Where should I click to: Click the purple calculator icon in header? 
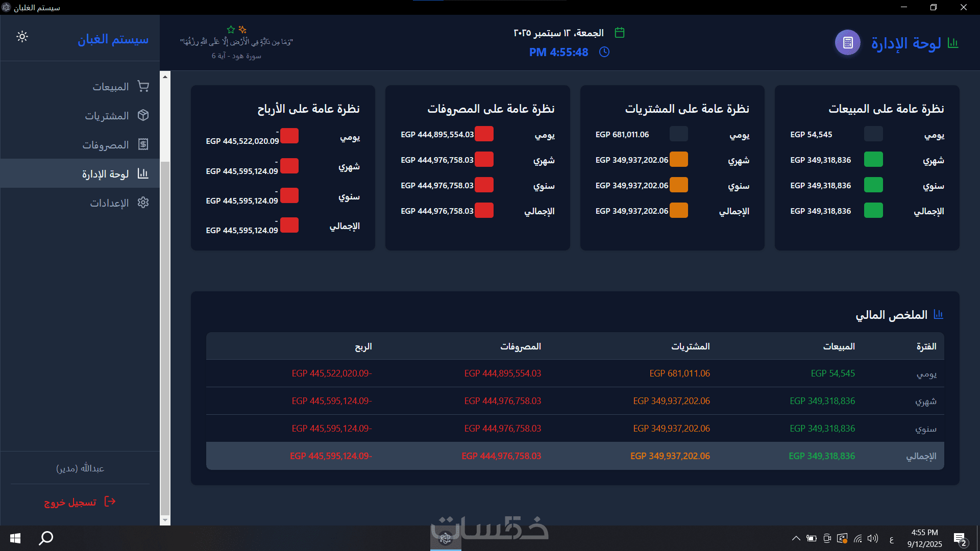[x=847, y=43]
